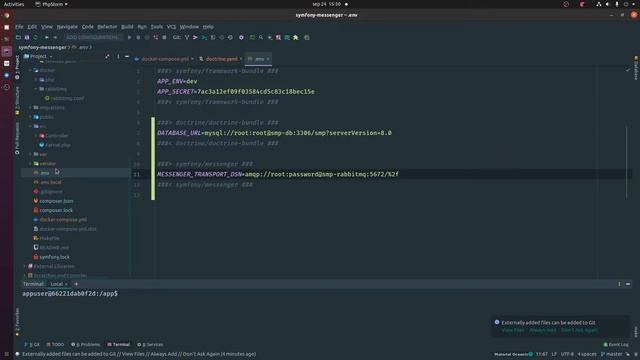Open the Refactor menu
The width and height of the screenshot is (640, 360).
(x=107, y=27)
